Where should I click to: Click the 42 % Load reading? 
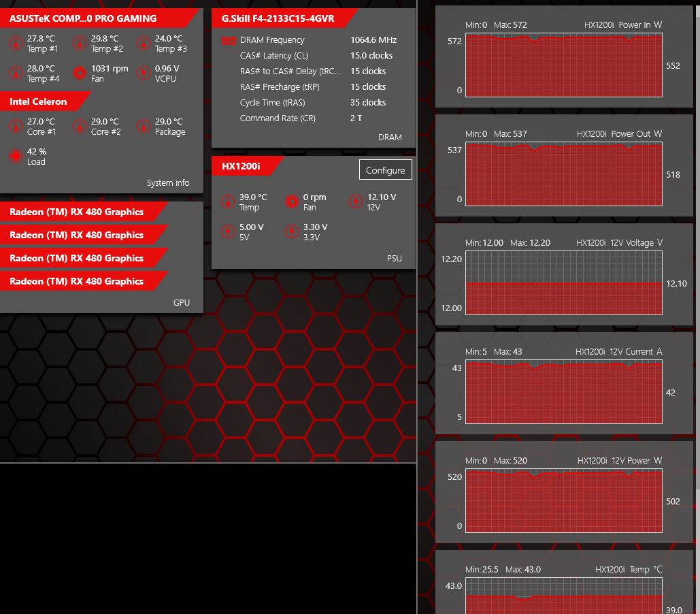coord(37,152)
